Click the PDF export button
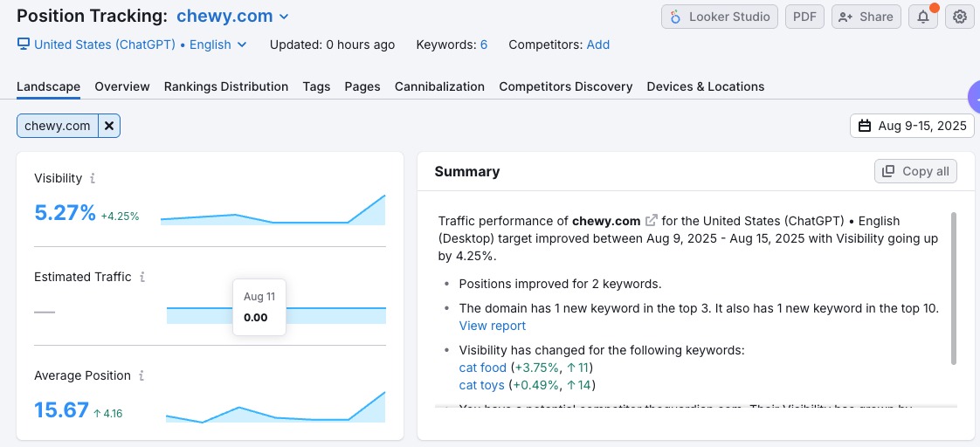 click(805, 17)
